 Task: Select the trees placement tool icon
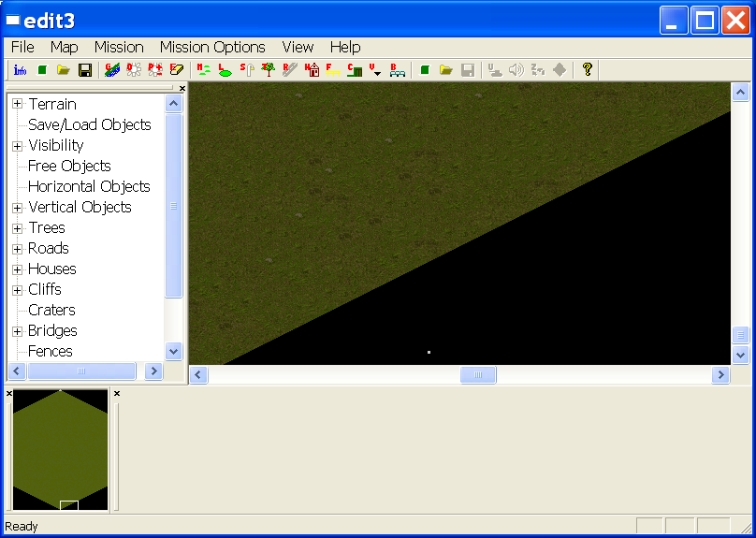tap(268, 70)
